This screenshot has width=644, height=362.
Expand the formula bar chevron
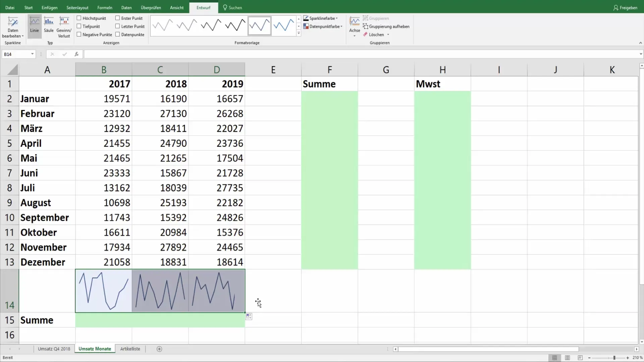point(640,54)
